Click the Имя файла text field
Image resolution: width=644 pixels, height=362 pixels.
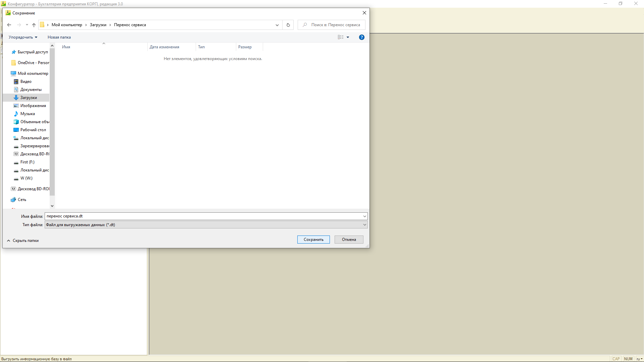point(203,216)
